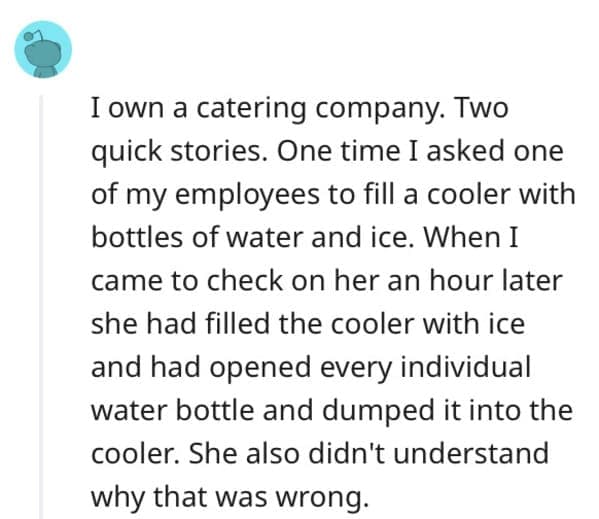Click the words "why that was" on last line

point(180,498)
